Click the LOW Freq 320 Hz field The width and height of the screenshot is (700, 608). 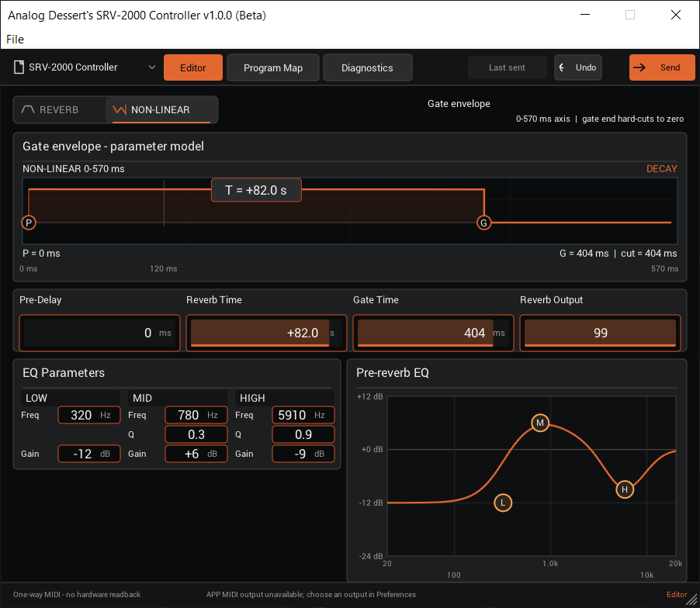tap(89, 415)
